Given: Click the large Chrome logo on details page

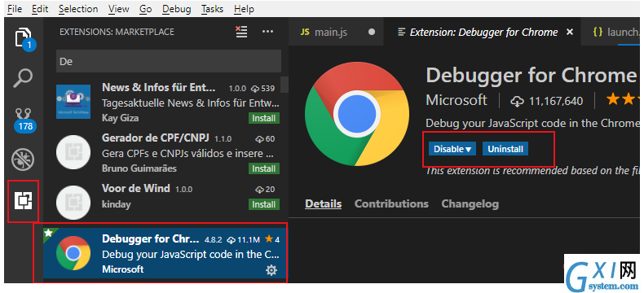Looking at the screenshot, I should (x=357, y=114).
